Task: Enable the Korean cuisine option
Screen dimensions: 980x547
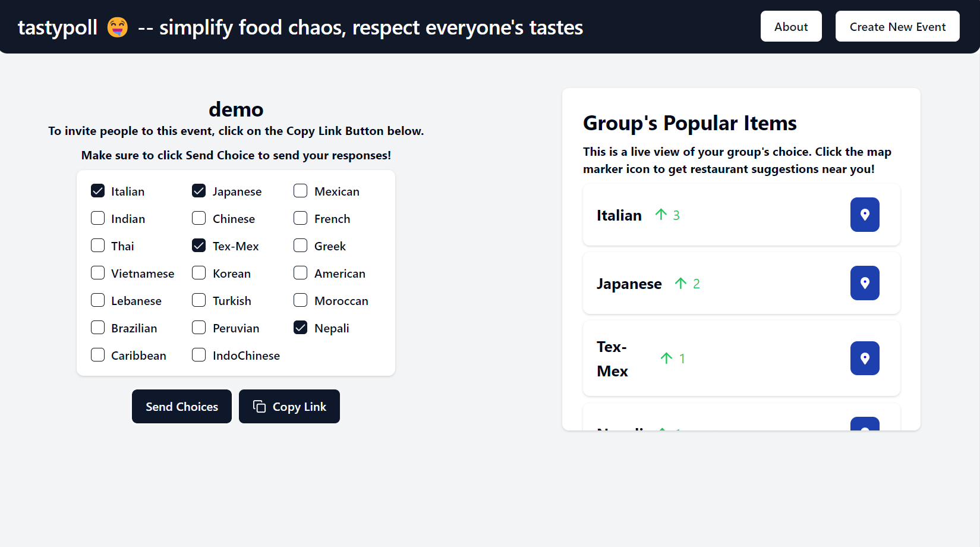Action: [199, 273]
